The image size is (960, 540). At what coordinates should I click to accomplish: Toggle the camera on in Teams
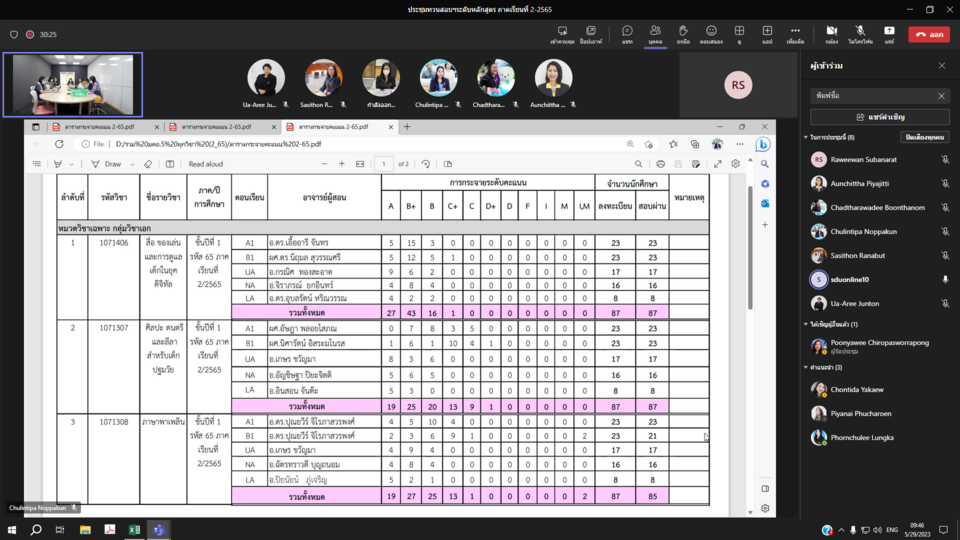tap(831, 34)
